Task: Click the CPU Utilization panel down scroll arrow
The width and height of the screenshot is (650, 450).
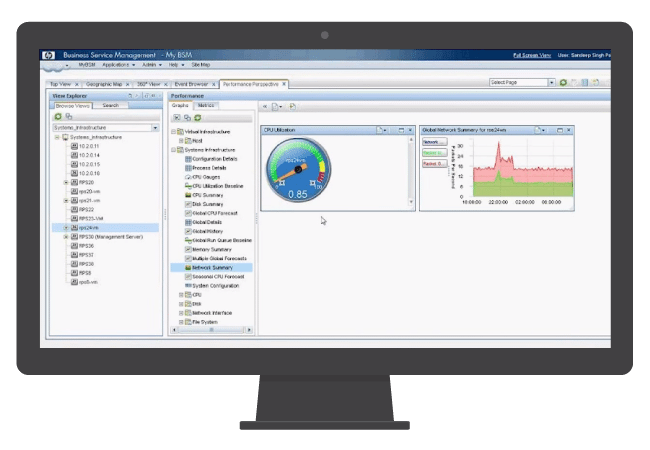Action: click(411, 202)
